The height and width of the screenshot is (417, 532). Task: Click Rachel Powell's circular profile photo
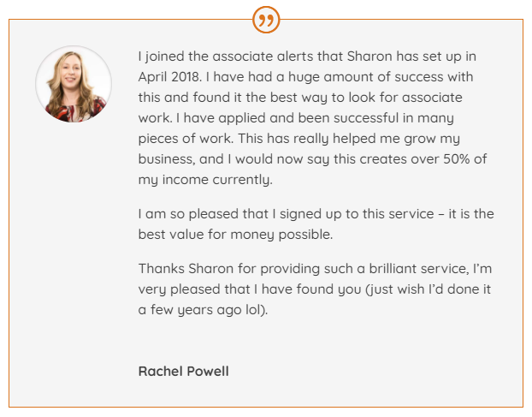click(x=74, y=84)
